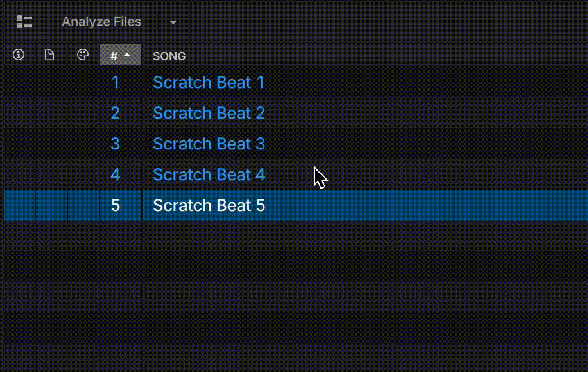
Task: Open Scratch Beat 3
Action: point(209,144)
